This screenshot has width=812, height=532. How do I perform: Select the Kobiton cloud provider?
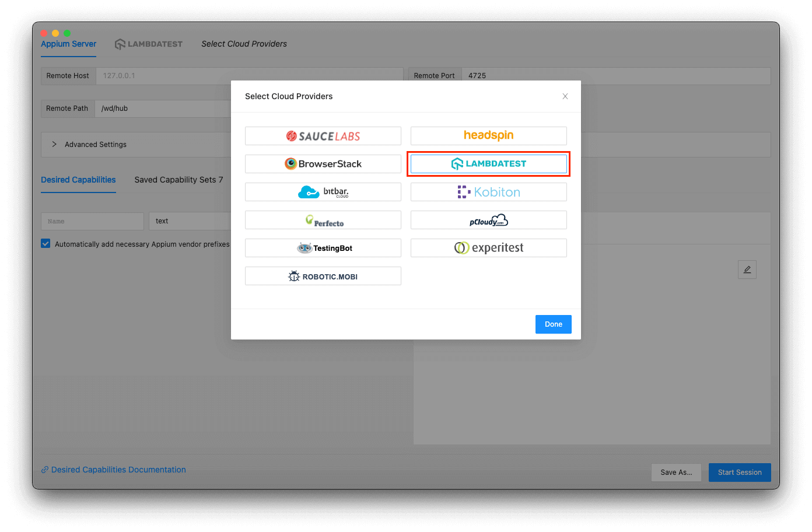click(x=488, y=192)
